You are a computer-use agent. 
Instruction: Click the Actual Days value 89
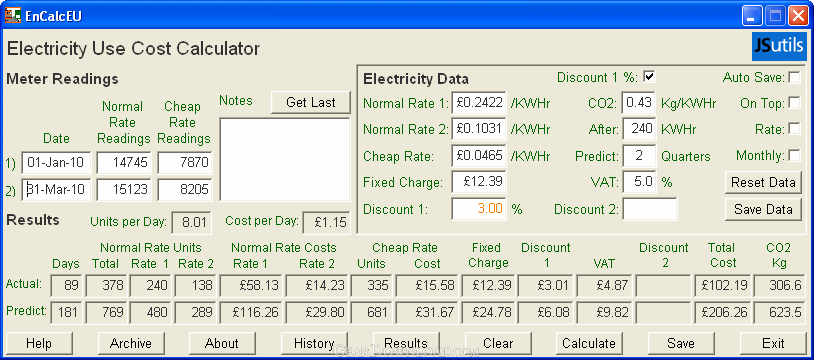[x=66, y=285]
